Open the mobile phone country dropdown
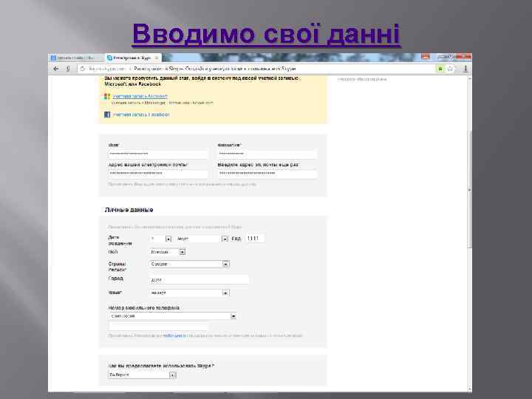The height and width of the screenshot is (399, 532). coord(172,316)
